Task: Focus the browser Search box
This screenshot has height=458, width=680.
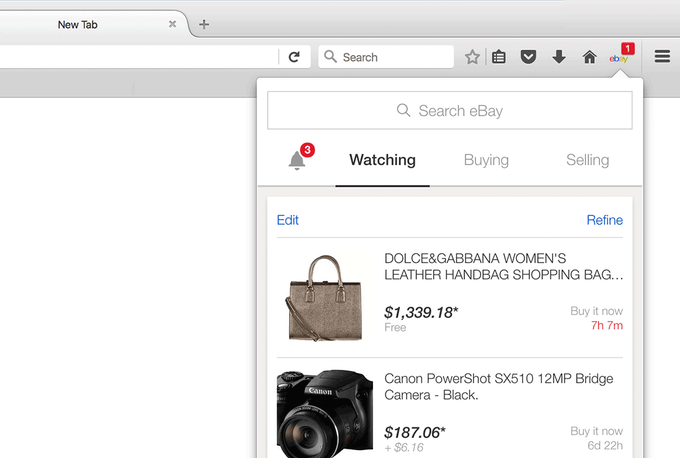Action: (386, 57)
